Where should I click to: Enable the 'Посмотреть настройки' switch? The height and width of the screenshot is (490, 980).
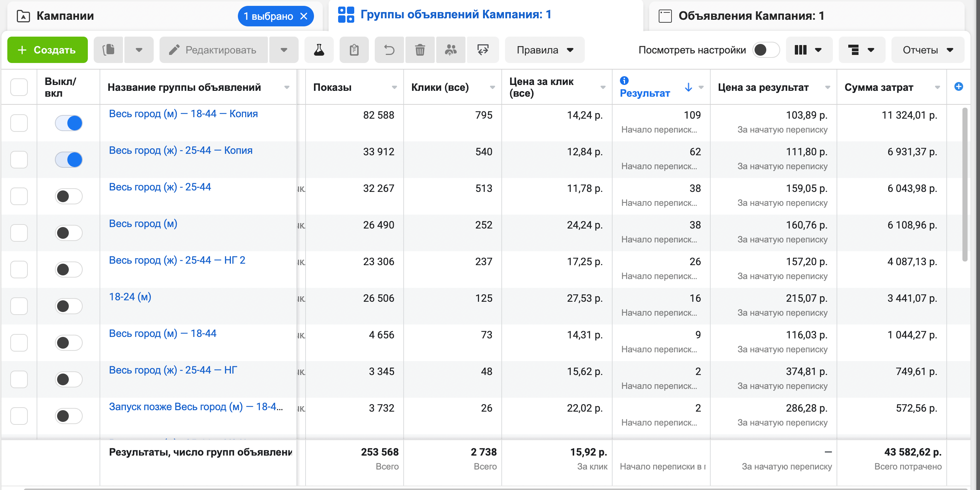(x=766, y=50)
